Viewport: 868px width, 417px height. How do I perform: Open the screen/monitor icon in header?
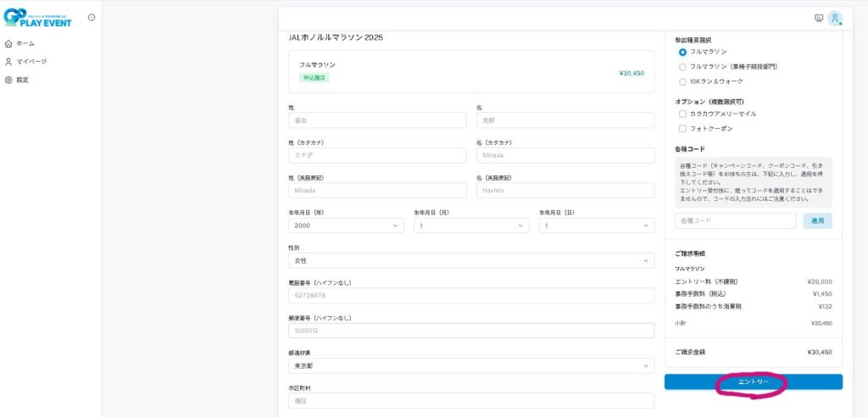[819, 19]
